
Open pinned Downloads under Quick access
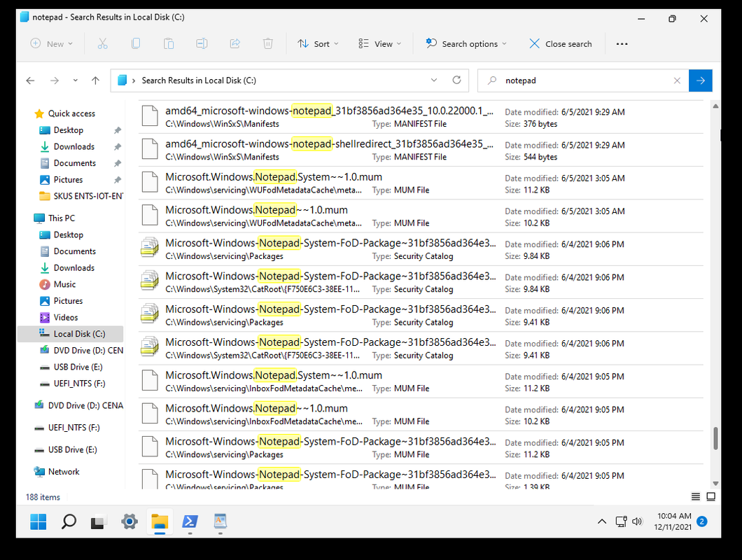[73, 146]
